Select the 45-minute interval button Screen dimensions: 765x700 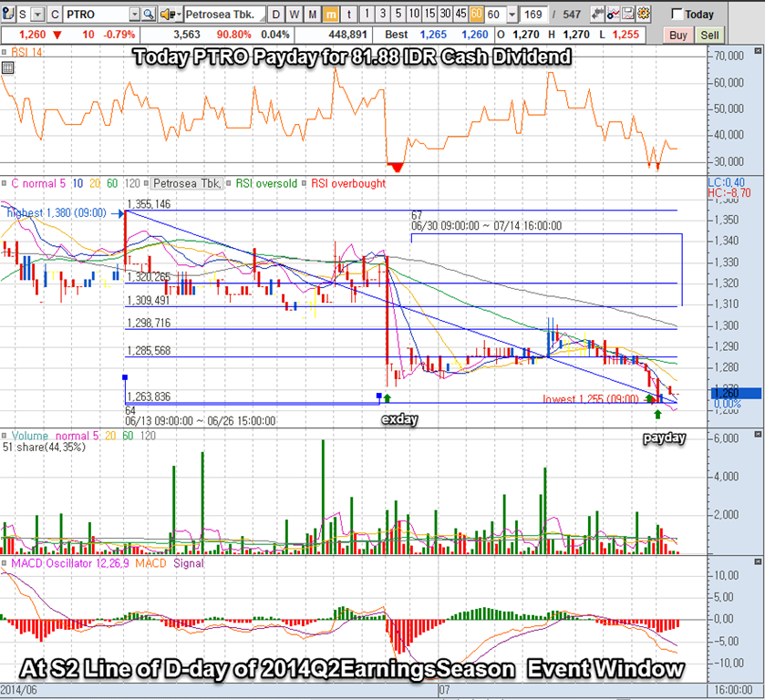pyautogui.click(x=460, y=15)
